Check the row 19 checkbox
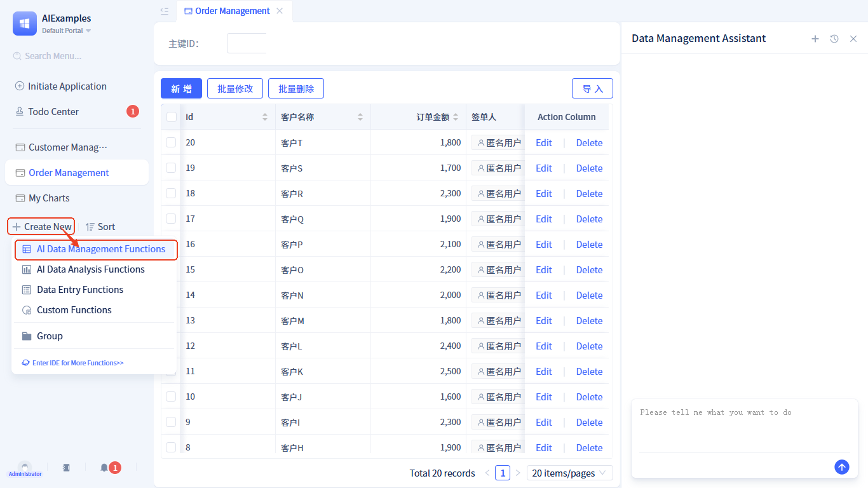The image size is (868, 488). coord(171,168)
